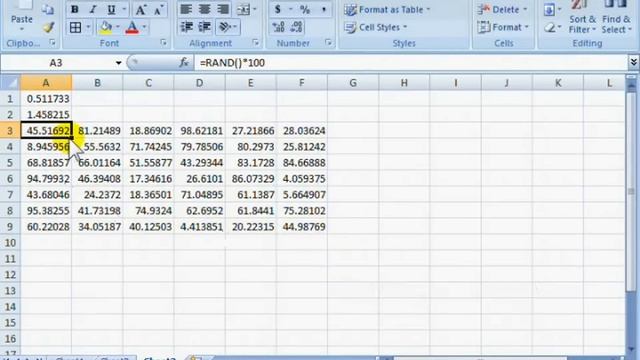Toggle Italic formatting
Viewport: 640px width, 360px height.
pyautogui.click(x=93, y=9)
